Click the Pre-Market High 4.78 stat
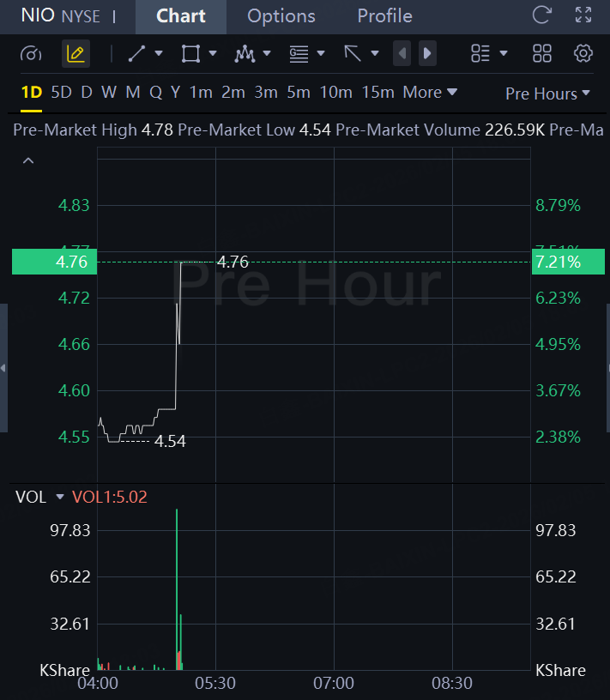 pyautogui.click(x=93, y=130)
